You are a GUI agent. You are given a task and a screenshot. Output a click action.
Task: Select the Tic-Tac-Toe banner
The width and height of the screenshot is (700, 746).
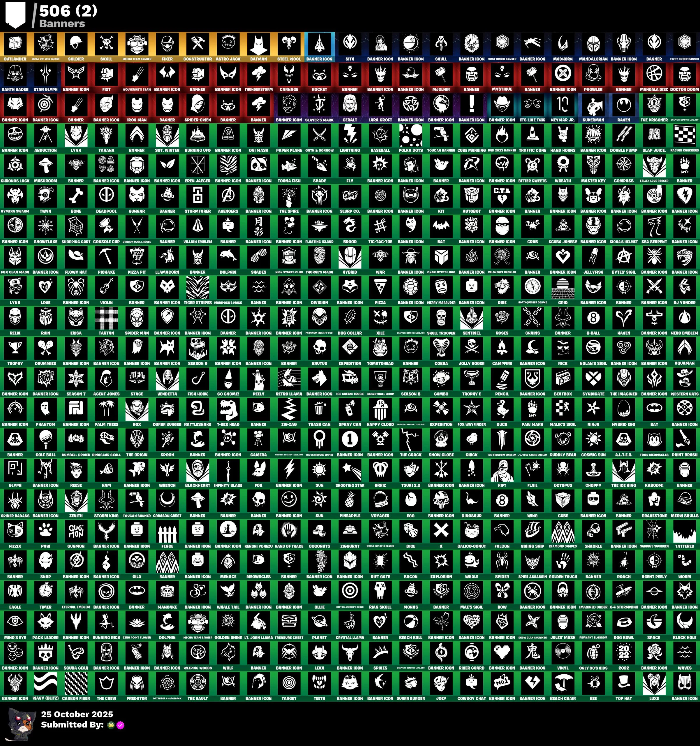[x=380, y=226]
